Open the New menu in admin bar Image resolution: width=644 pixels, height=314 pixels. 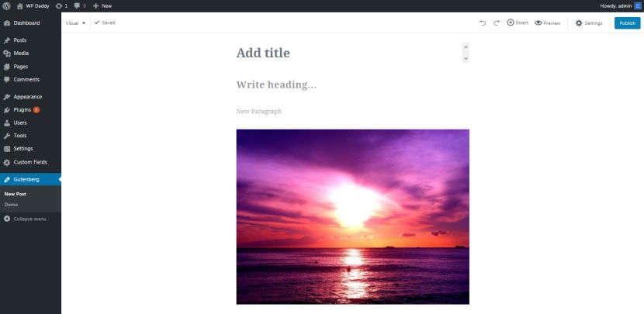point(102,5)
